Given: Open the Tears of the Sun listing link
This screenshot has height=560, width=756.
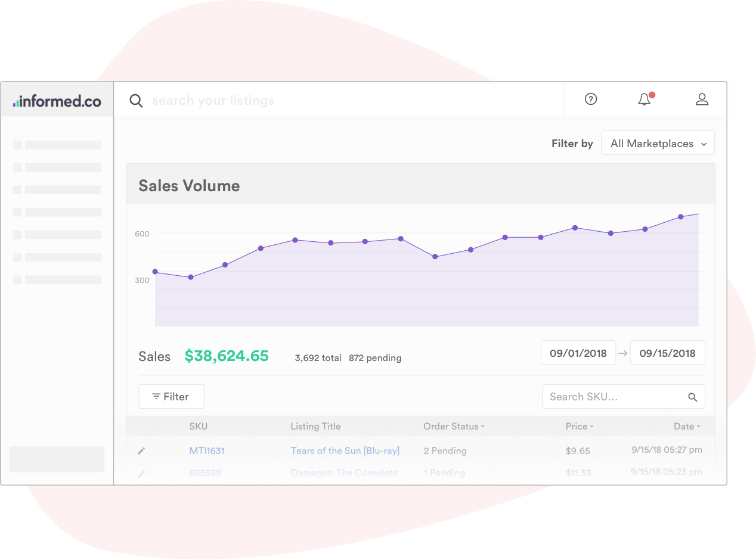Looking at the screenshot, I should 345,451.
